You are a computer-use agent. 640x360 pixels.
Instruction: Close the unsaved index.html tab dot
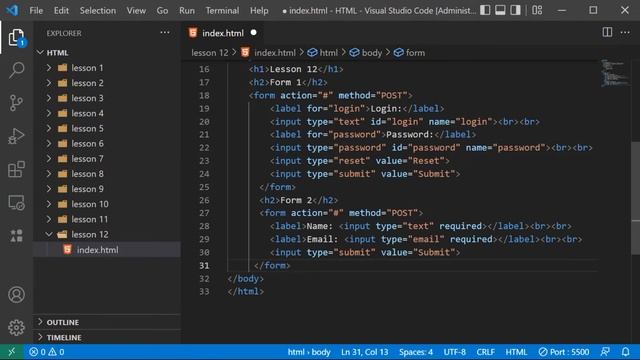tap(253, 33)
